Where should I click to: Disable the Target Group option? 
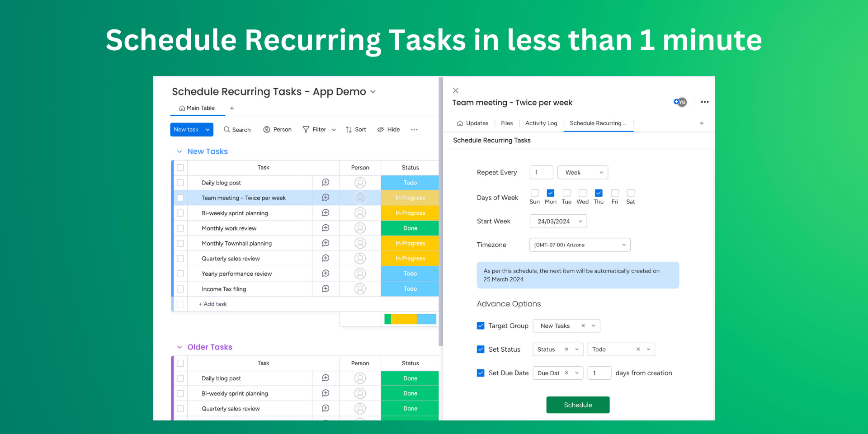click(481, 325)
